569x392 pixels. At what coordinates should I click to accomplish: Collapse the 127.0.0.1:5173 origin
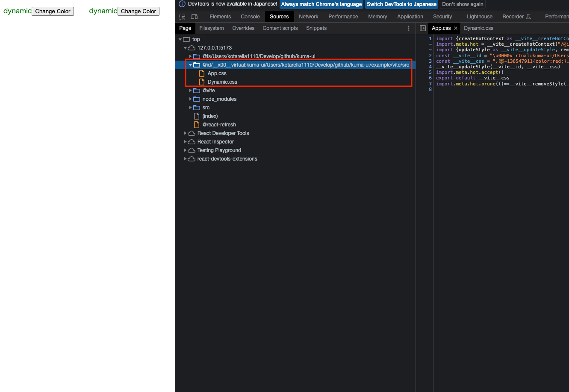coord(185,47)
